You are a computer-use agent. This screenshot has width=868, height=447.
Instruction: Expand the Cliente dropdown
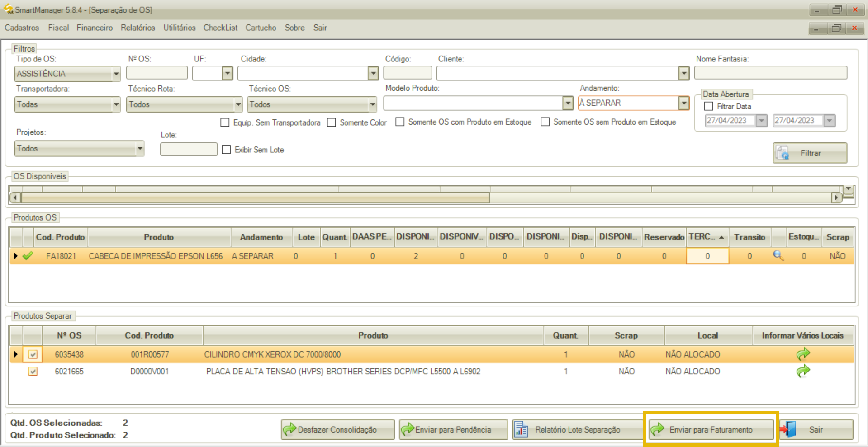tap(683, 73)
